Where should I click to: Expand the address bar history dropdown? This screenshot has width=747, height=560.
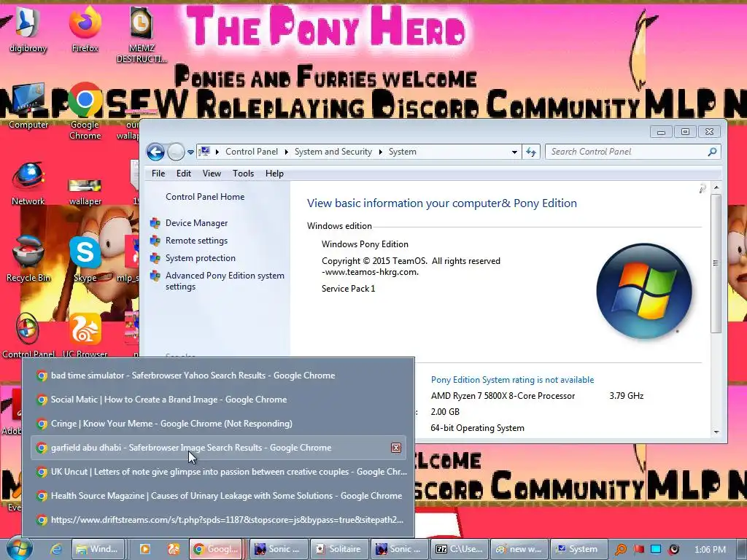pos(514,152)
